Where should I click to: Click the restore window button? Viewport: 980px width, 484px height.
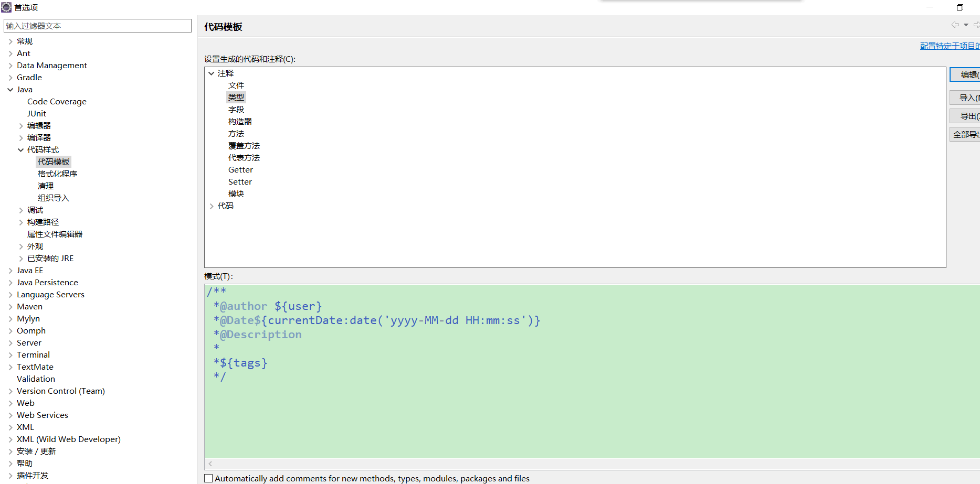point(960,7)
